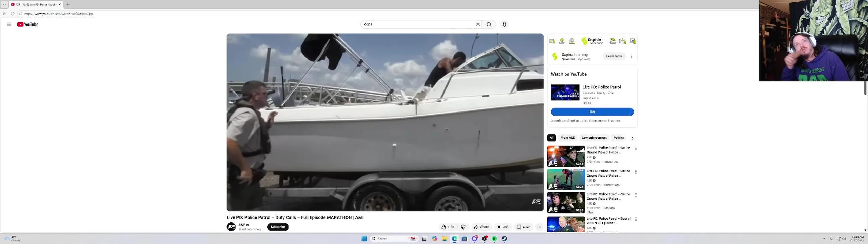Open the Live PD: Police Patrol show thumbnail
Image resolution: width=868 pixels, height=244 pixels.
[x=565, y=93]
